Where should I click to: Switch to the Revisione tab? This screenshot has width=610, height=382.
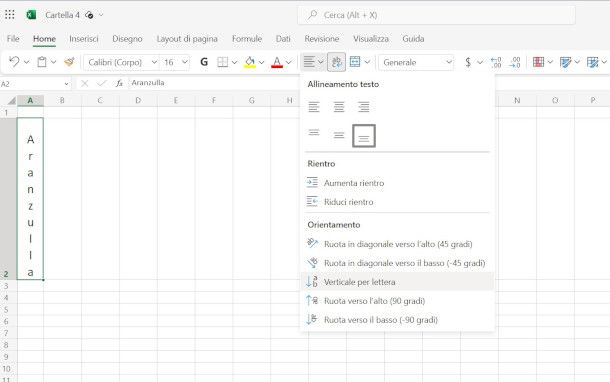click(x=322, y=39)
